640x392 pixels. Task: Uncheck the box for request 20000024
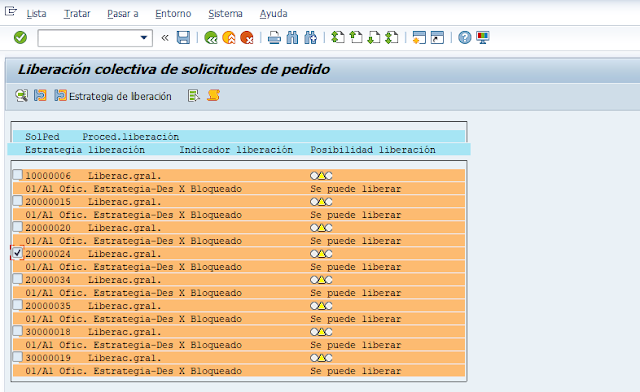click(x=18, y=253)
